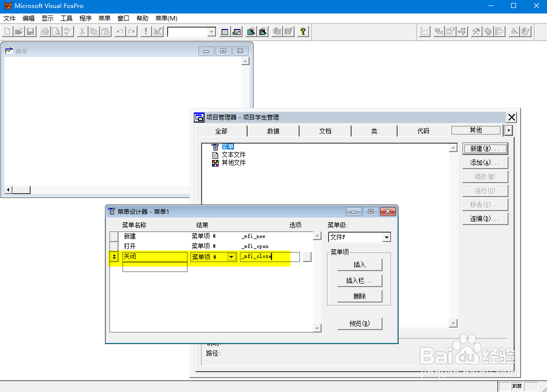Click the yellow Help question mark icon
This screenshot has height=392, width=547.
303,31
